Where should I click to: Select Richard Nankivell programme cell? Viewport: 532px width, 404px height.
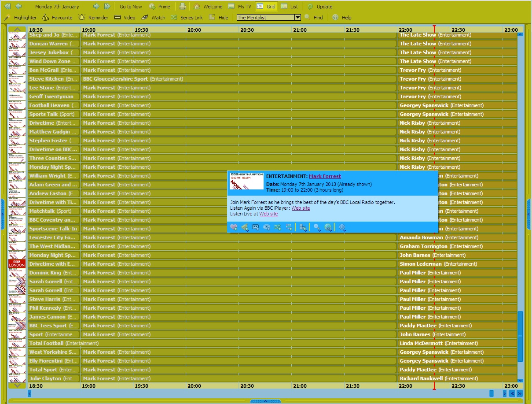[457, 378]
